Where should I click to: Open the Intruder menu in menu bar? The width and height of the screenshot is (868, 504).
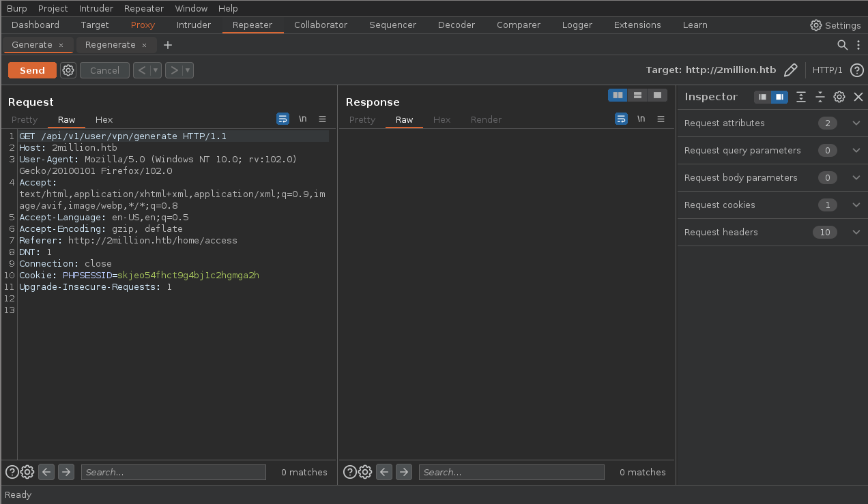click(x=96, y=8)
